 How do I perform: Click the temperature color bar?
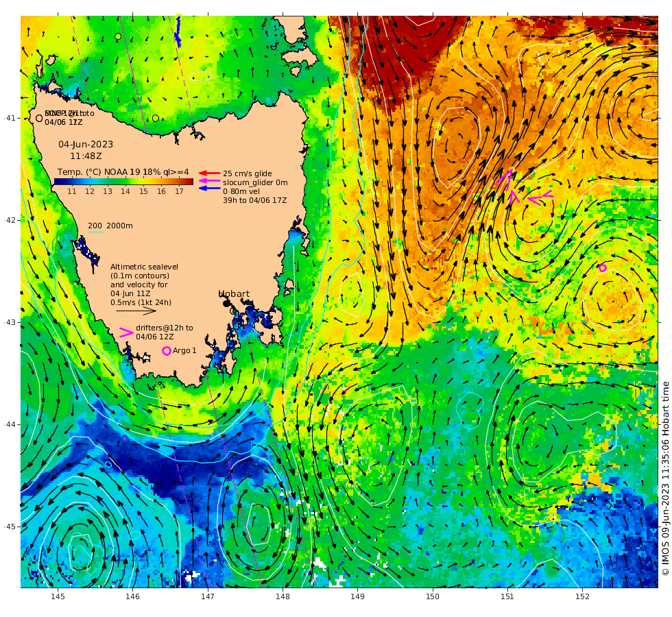pos(123,181)
